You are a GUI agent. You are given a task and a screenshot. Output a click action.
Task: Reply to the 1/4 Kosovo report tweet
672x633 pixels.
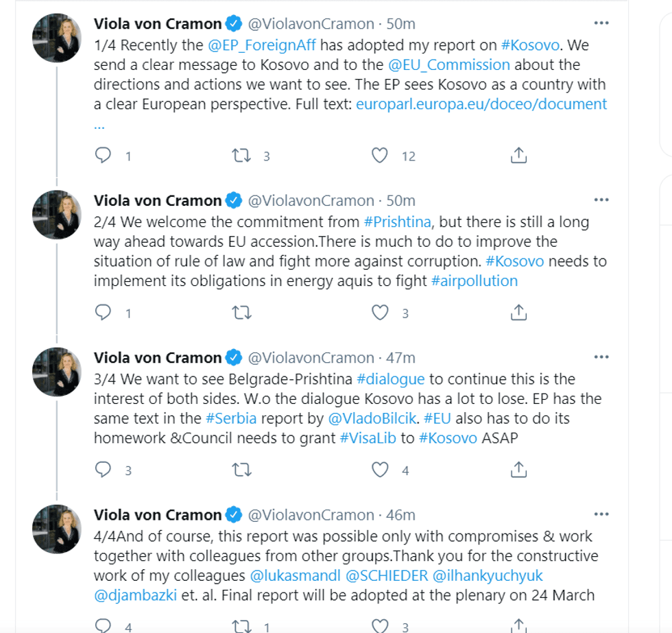click(103, 156)
